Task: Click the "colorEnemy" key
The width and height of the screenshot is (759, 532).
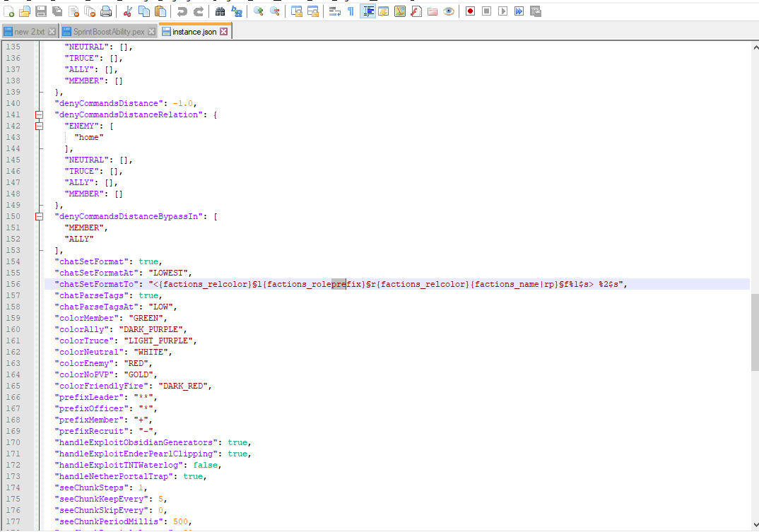Action: coord(83,364)
